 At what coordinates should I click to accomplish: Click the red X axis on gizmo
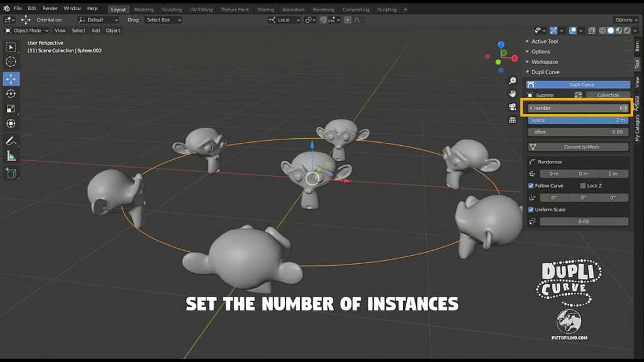pyautogui.click(x=514, y=58)
